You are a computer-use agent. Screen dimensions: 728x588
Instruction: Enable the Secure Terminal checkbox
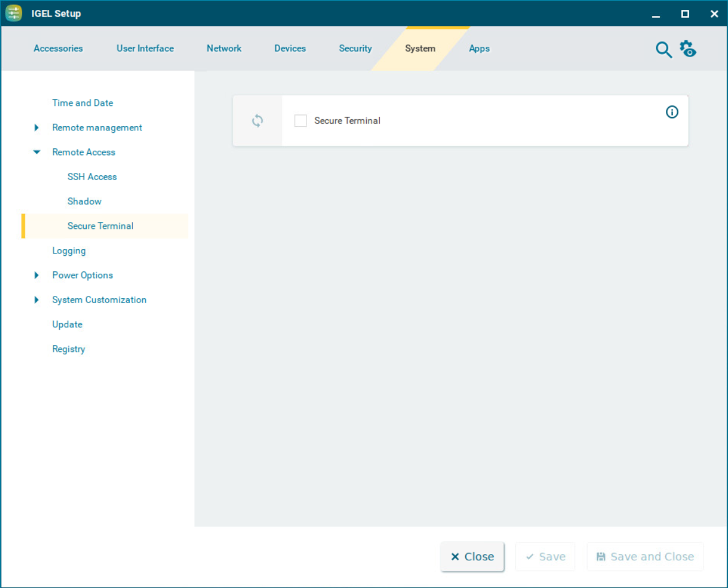tap(300, 121)
